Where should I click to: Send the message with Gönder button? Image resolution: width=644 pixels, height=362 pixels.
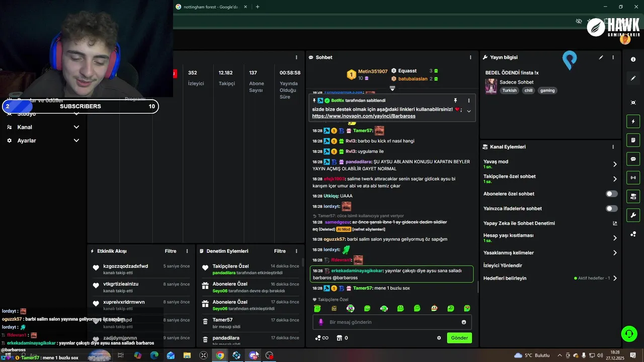pyautogui.click(x=459, y=338)
